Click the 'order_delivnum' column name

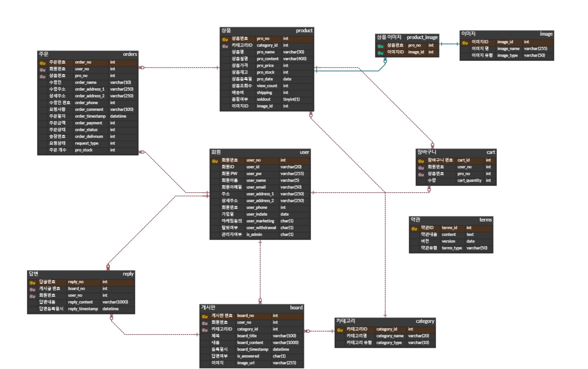(x=89, y=137)
